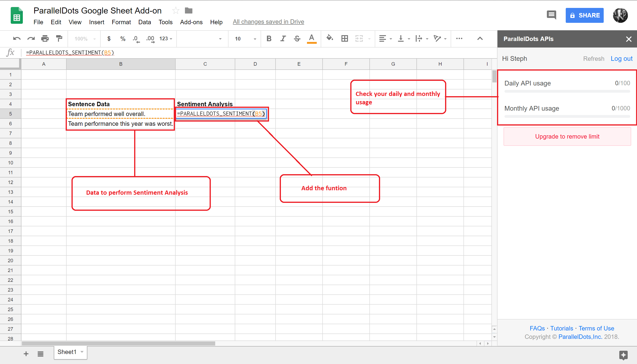
Task: Toggle strikethrough formatting
Action: (297, 38)
